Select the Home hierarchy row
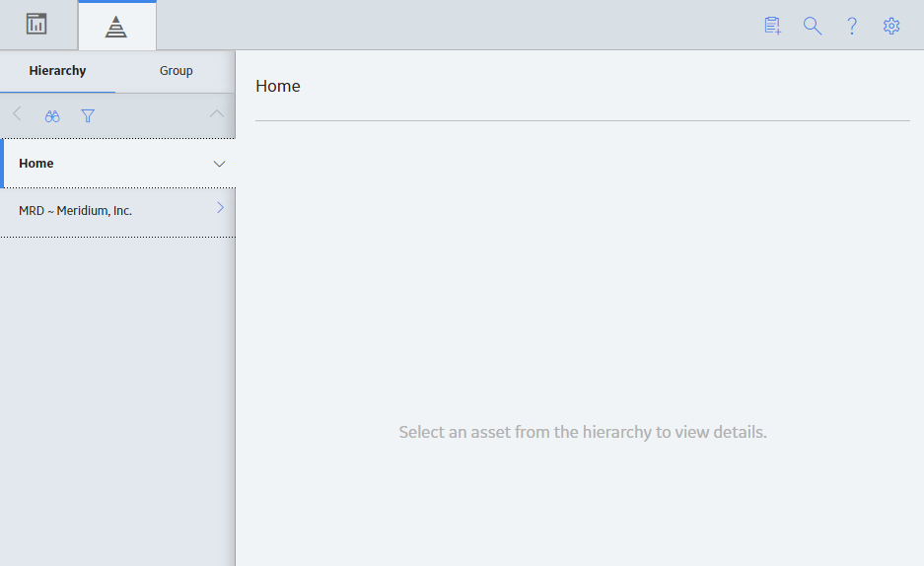Viewport: 924px width, 566px height. pyautogui.click(x=118, y=163)
